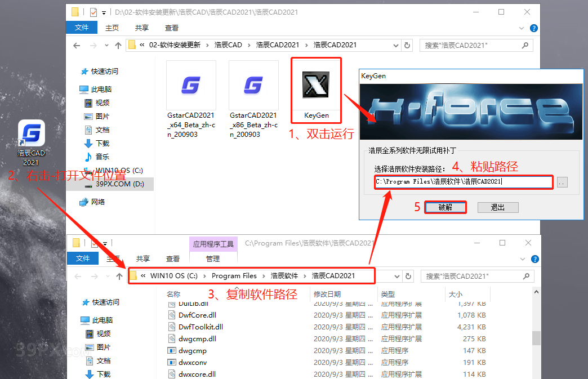The height and width of the screenshot is (379, 588).
Task: Expand the address history dropdown in the bottom window
Action: (397, 277)
